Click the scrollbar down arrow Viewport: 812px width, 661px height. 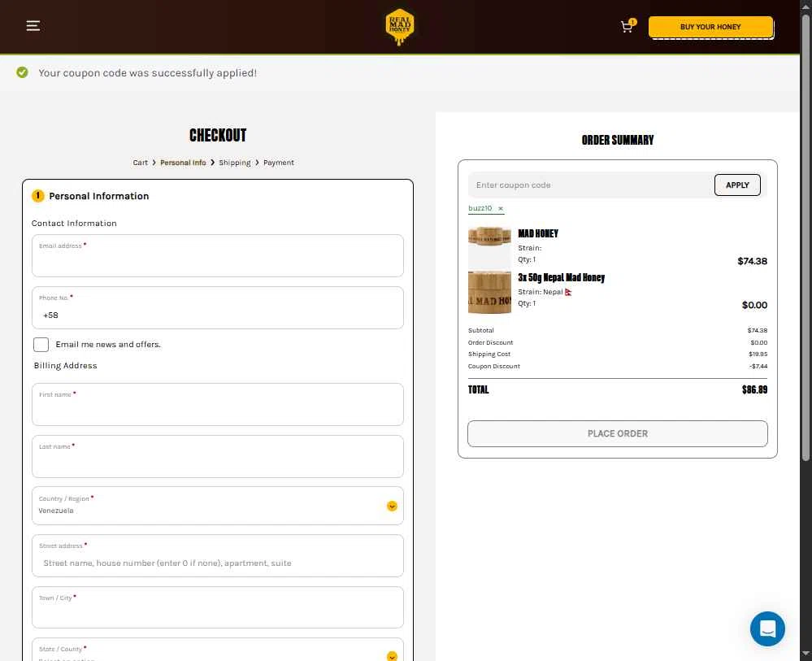click(x=805, y=654)
